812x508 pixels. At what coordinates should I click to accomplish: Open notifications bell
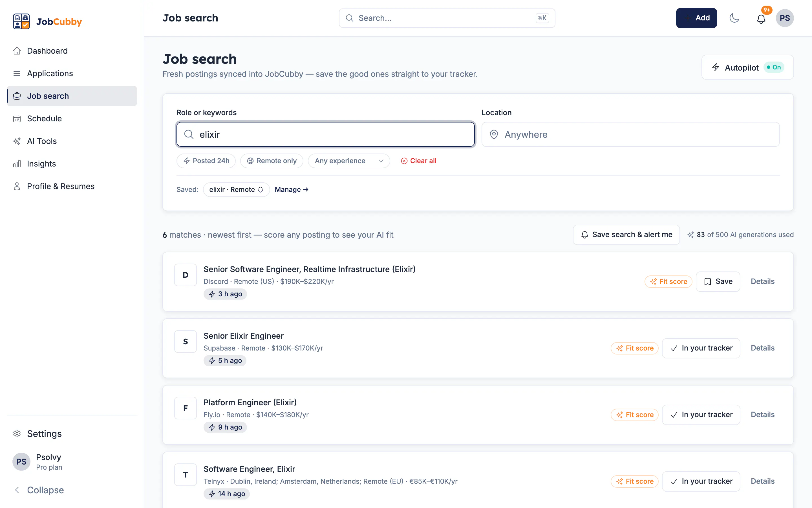pyautogui.click(x=761, y=19)
